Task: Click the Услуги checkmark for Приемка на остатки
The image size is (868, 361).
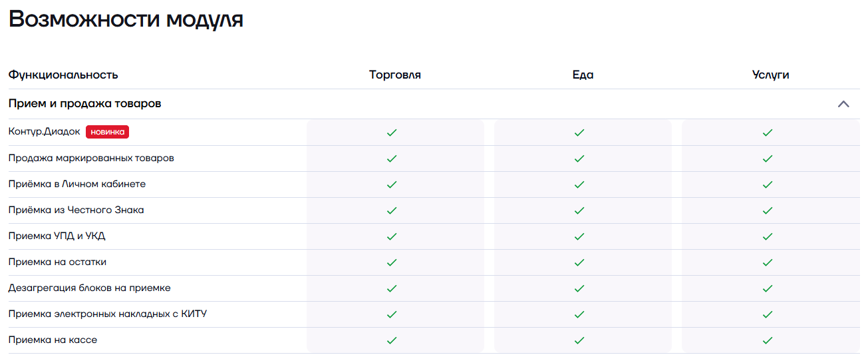Action: pyautogui.click(x=768, y=262)
